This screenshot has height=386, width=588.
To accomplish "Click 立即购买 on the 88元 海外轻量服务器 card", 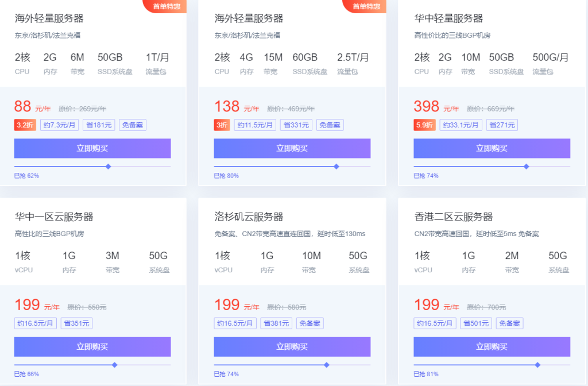I will [92, 148].
